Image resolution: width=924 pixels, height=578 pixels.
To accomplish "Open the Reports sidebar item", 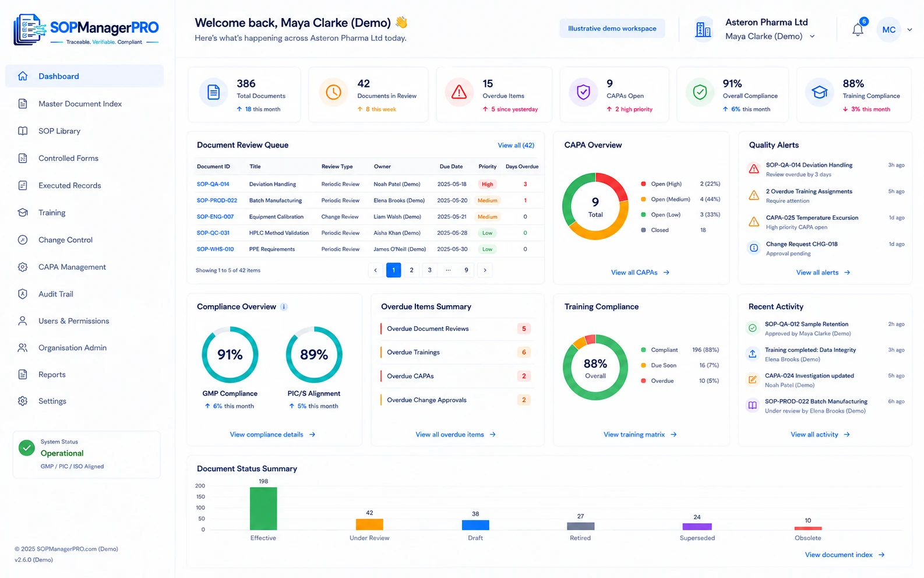I will tap(84, 375).
